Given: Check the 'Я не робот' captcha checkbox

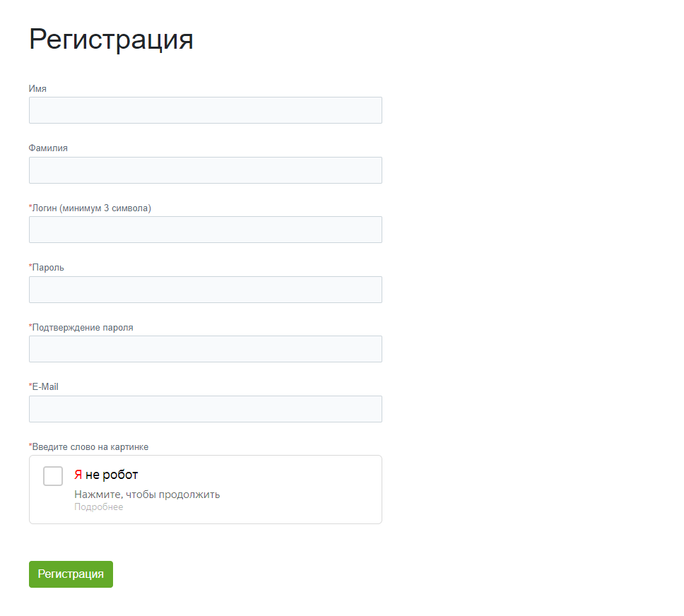Looking at the screenshot, I should point(53,476).
